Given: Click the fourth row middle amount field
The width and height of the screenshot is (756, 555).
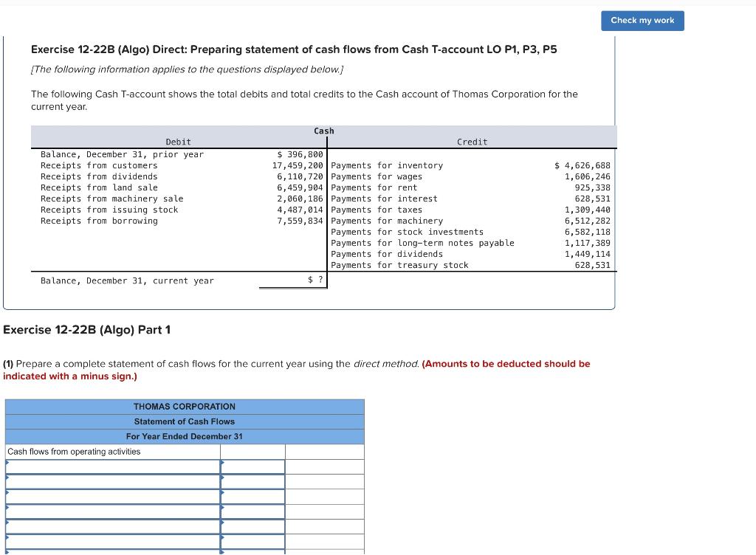Looking at the screenshot, I should (253, 511).
